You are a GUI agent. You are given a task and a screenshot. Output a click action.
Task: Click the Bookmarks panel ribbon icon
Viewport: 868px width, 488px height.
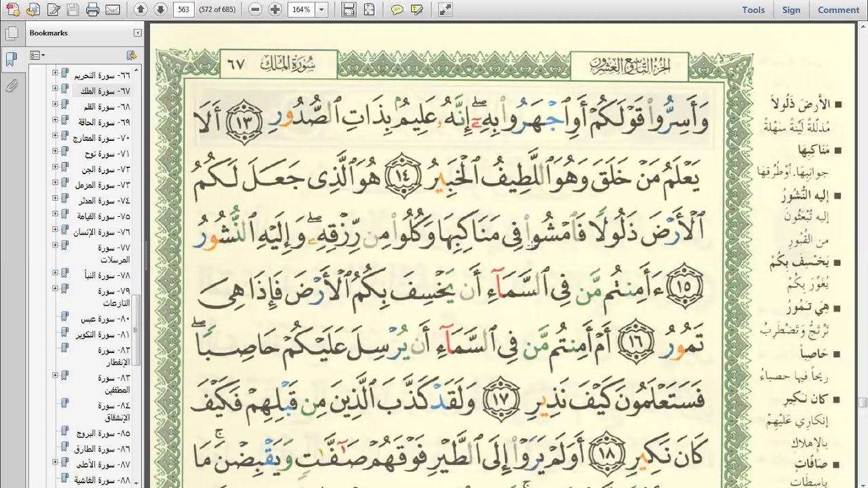[11, 59]
